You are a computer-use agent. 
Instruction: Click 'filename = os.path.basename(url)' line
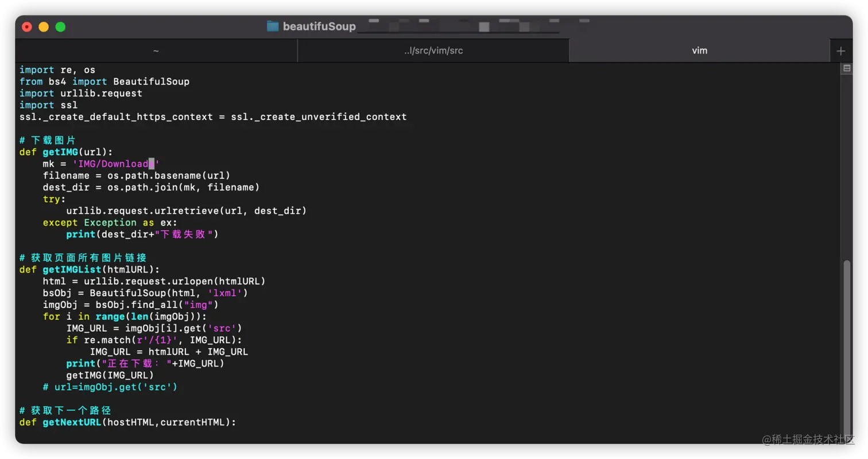coord(137,176)
